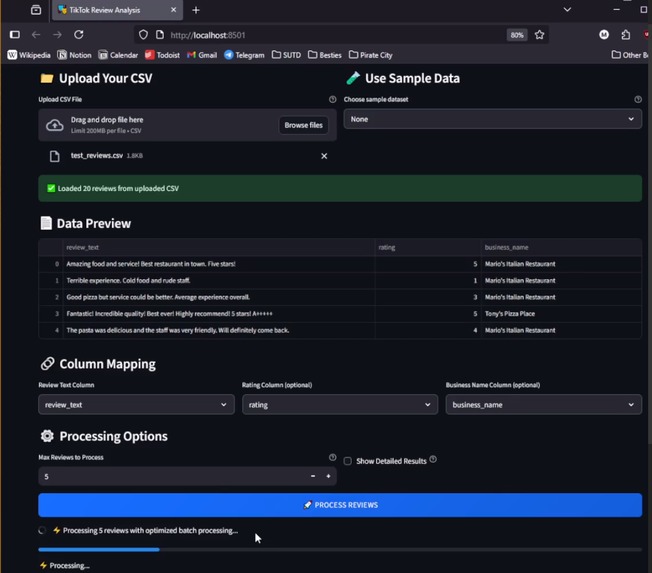
Task: Remove the uploaded test_reviews.csv file
Action: 324,156
